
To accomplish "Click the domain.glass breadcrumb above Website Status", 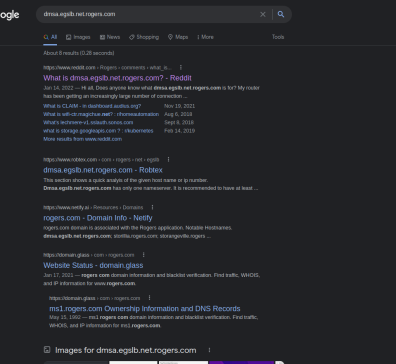I will (89, 255).
